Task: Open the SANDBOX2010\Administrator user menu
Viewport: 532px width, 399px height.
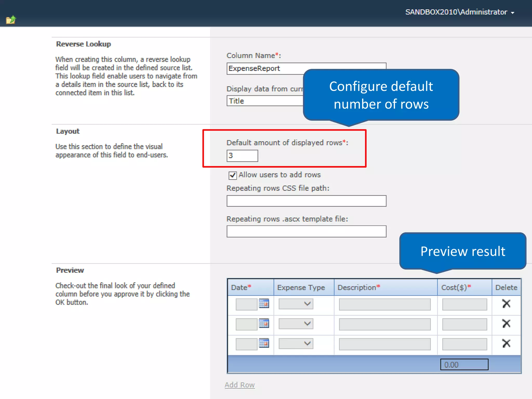Action: click(460, 12)
